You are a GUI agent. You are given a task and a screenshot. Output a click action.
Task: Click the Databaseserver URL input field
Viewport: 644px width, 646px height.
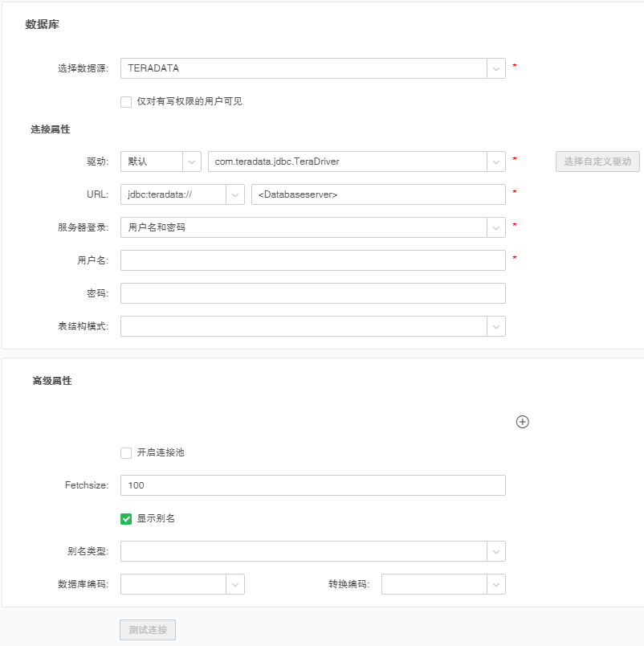click(x=377, y=194)
